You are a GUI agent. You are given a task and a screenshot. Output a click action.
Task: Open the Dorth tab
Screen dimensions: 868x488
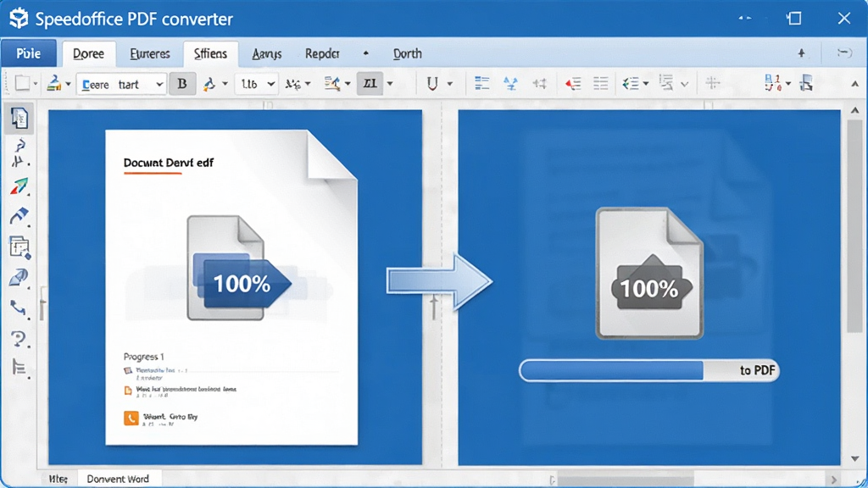(408, 53)
